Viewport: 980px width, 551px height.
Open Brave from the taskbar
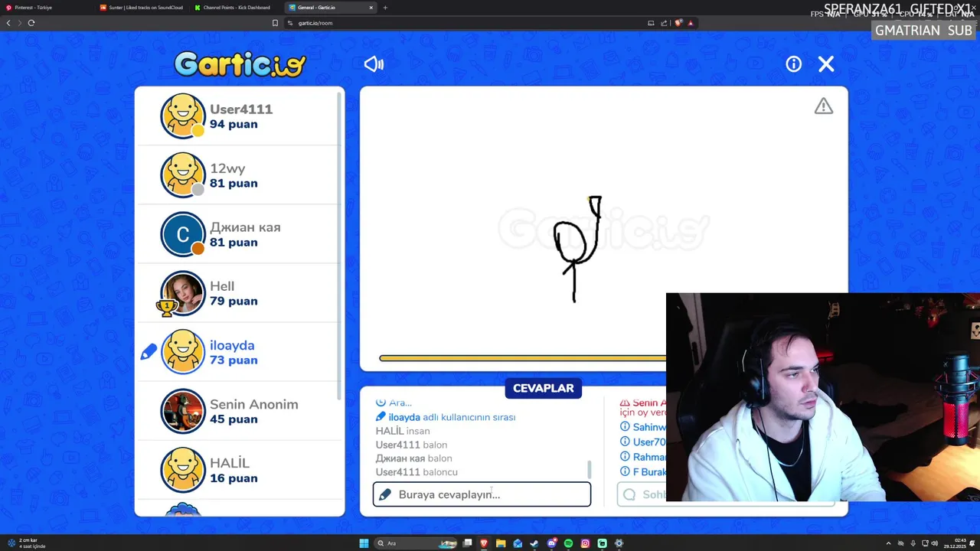[484, 543]
